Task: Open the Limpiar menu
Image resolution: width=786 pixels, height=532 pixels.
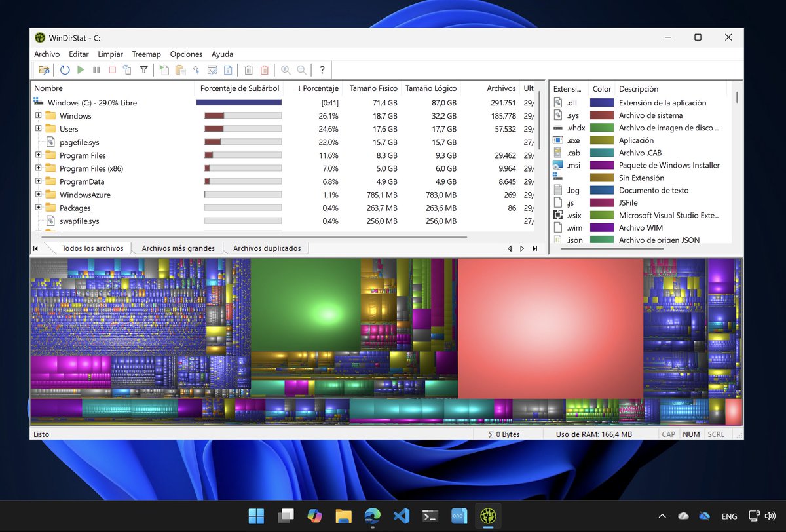Action: (111, 54)
